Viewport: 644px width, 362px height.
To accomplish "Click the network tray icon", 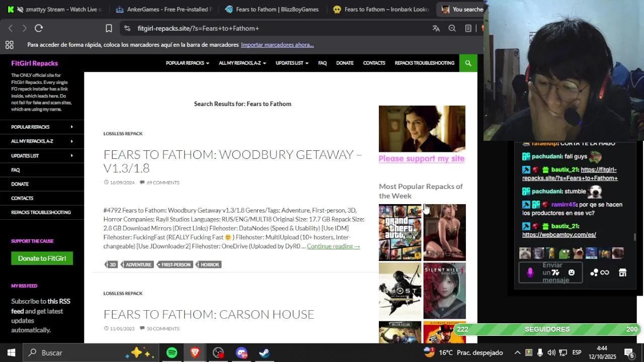I will pyautogui.click(x=563, y=353).
